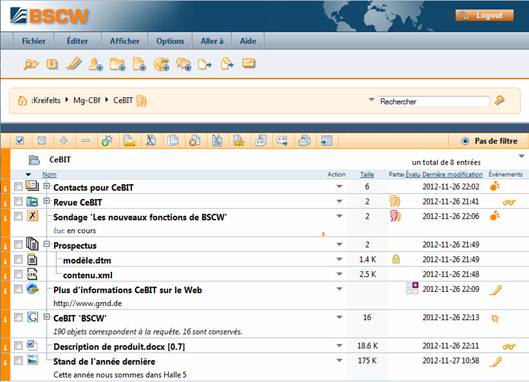Click the new folder icon in toolbar

pos(117,64)
